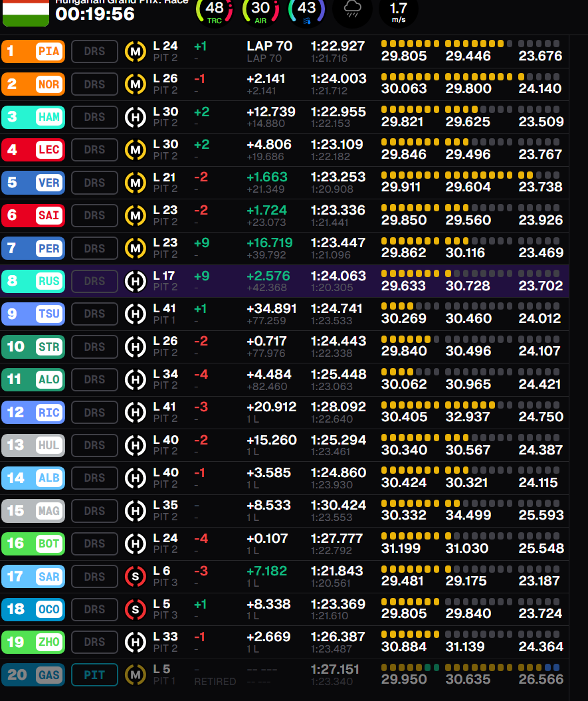Click the DRS indicator for LEC
The image size is (588, 701).
(95, 150)
